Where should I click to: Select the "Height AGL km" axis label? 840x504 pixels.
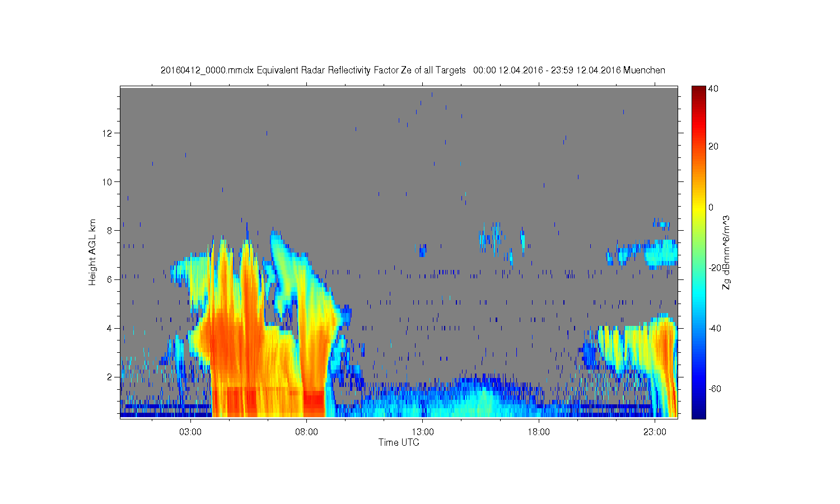pos(92,252)
